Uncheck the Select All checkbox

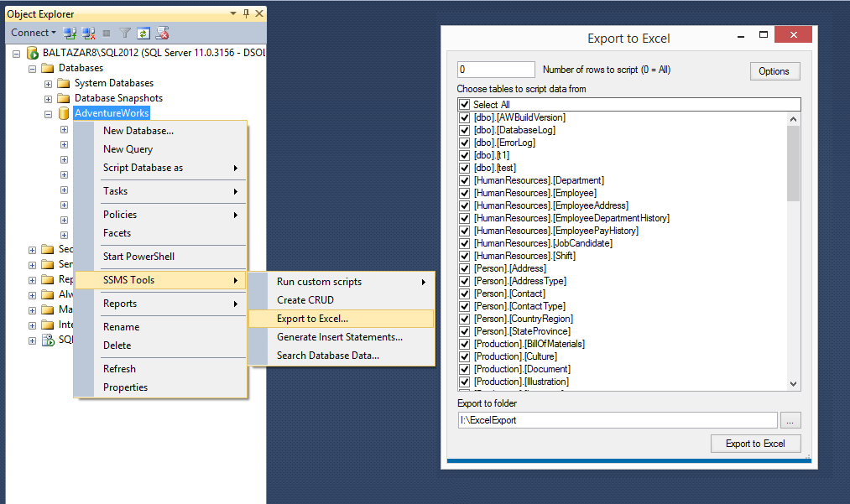[x=465, y=105]
